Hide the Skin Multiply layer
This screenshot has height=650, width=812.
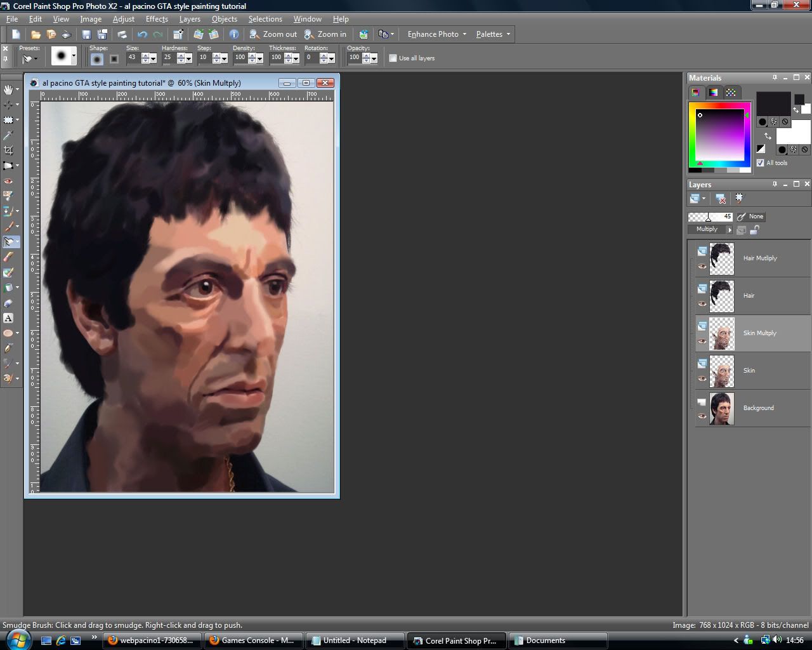tap(702, 341)
